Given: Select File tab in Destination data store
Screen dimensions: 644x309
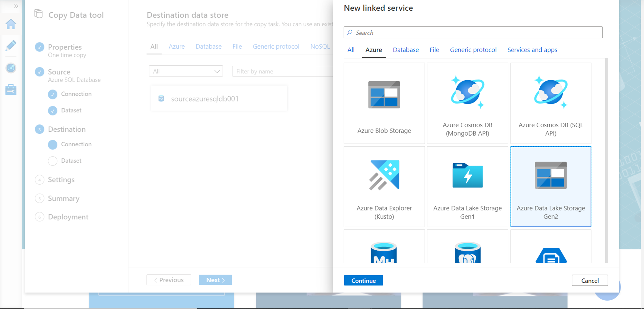Looking at the screenshot, I should (x=237, y=46).
